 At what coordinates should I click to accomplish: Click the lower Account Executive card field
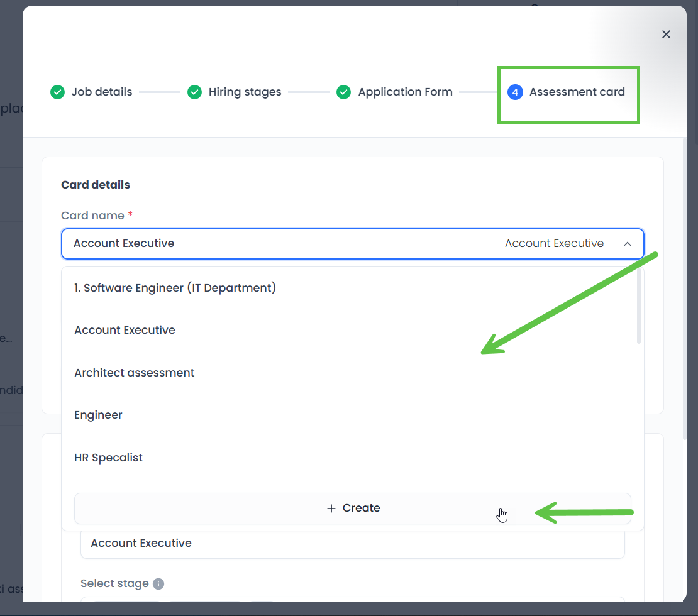[x=352, y=543]
